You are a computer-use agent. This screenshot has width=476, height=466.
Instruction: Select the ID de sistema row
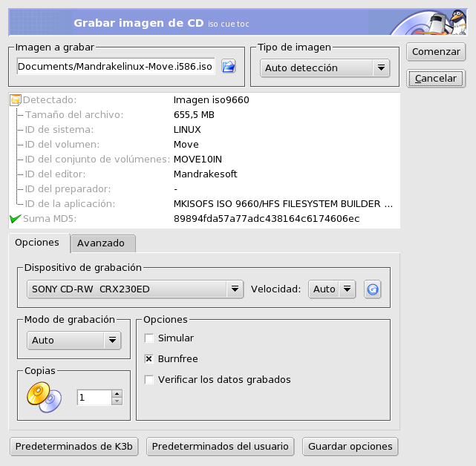coord(204,130)
